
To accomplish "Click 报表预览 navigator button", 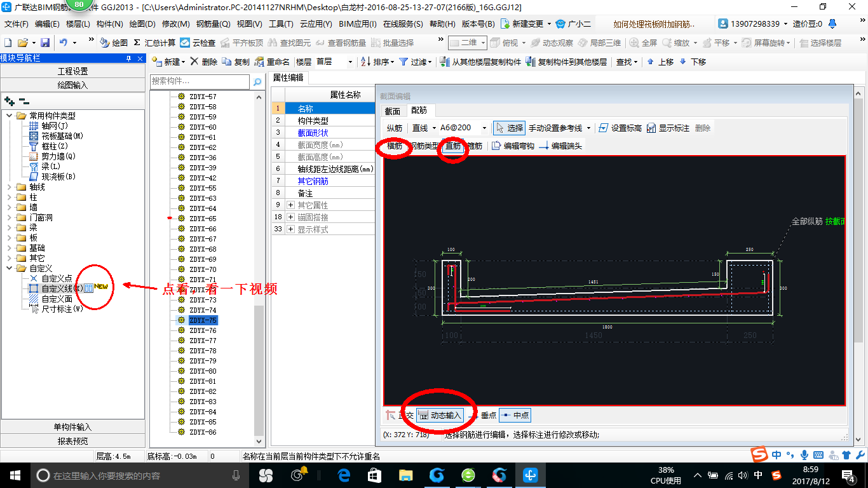I will (x=72, y=441).
